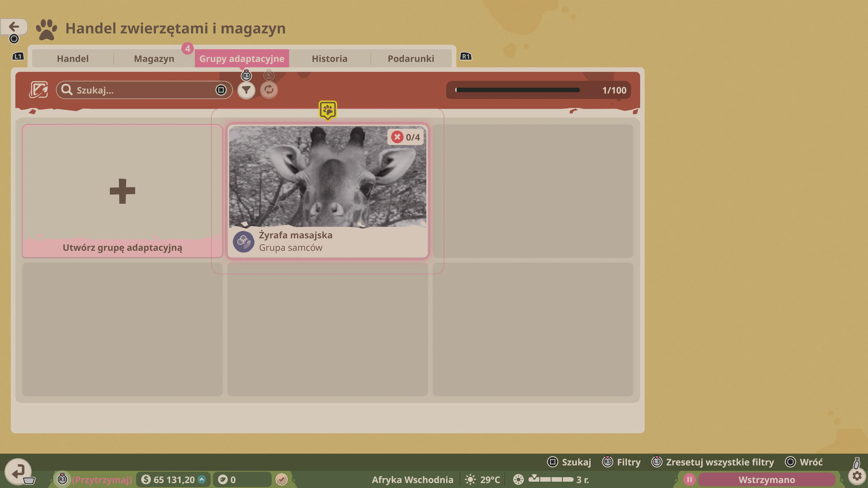Open the Podarunki tab
The height and width of the screenshot is (488, 868).
click(411, 59)
